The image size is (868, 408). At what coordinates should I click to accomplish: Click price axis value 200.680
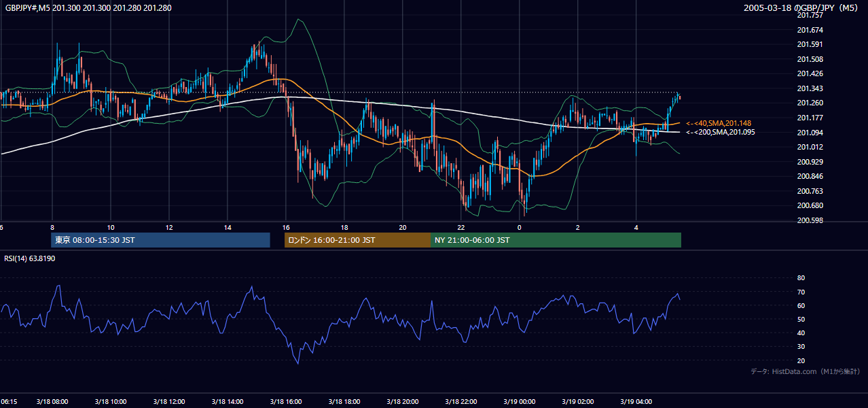coord(810,205)
